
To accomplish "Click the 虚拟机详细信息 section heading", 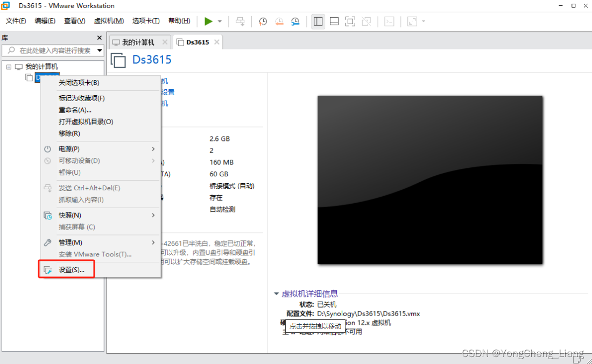I will [x=309, y=294].
